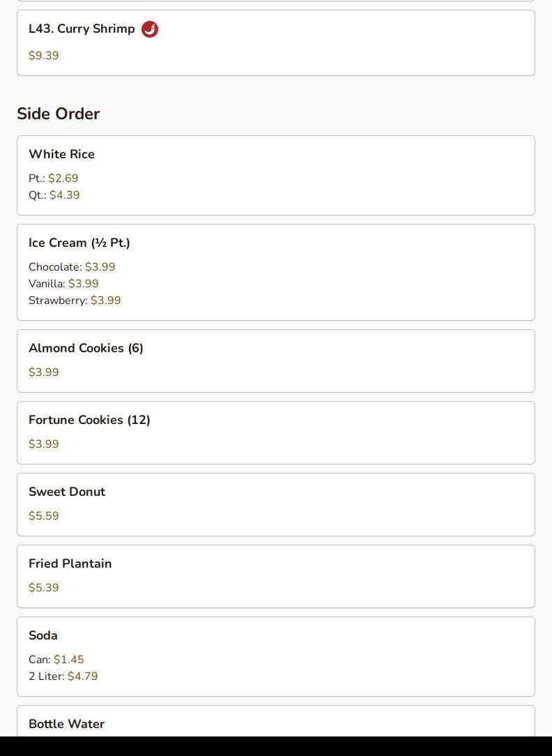Open the Fried Plantain item
The height and width of the screenshot is (756, 552).
pos(70,564)
